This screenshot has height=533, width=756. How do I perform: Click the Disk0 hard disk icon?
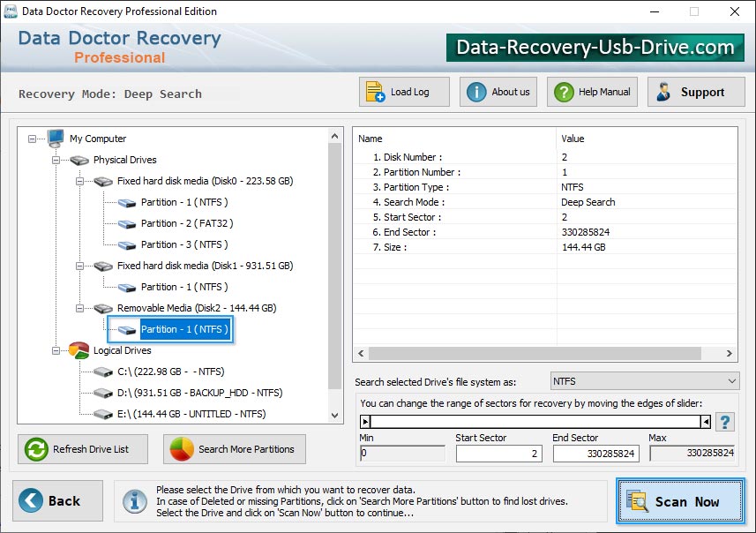tap(103, 182)
